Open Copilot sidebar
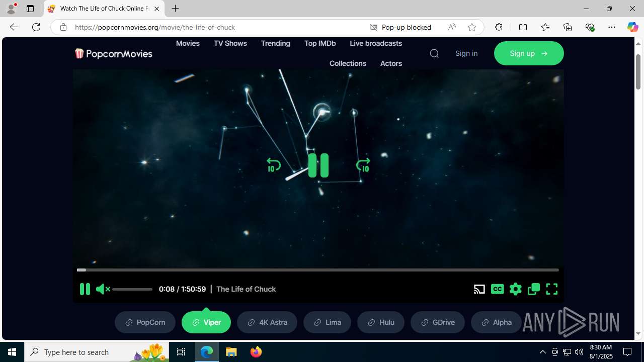Viewport: 644px width, 362px height. click(633, 27)
